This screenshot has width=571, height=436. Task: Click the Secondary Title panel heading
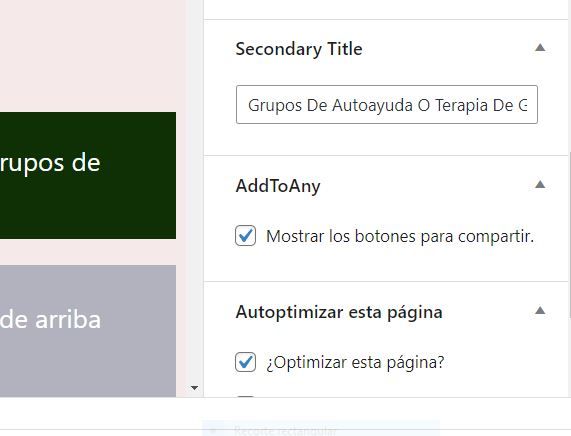click(x=299, y=49)
